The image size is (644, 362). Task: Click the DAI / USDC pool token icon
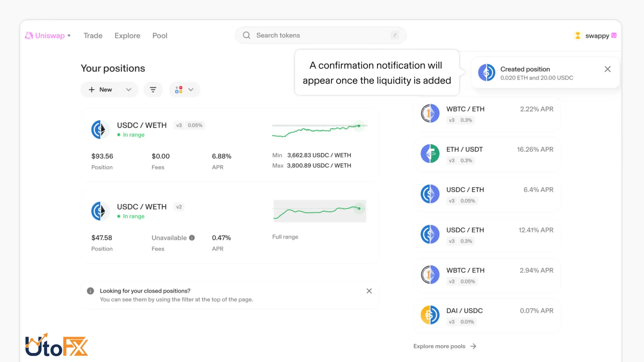click(430, 315)
